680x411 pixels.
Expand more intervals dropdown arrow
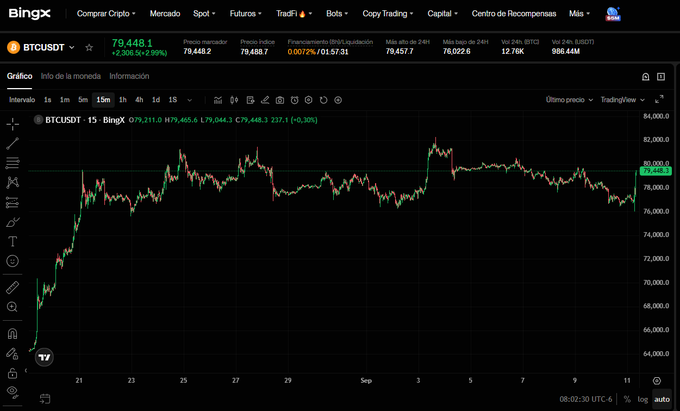[x=190, y=100]
